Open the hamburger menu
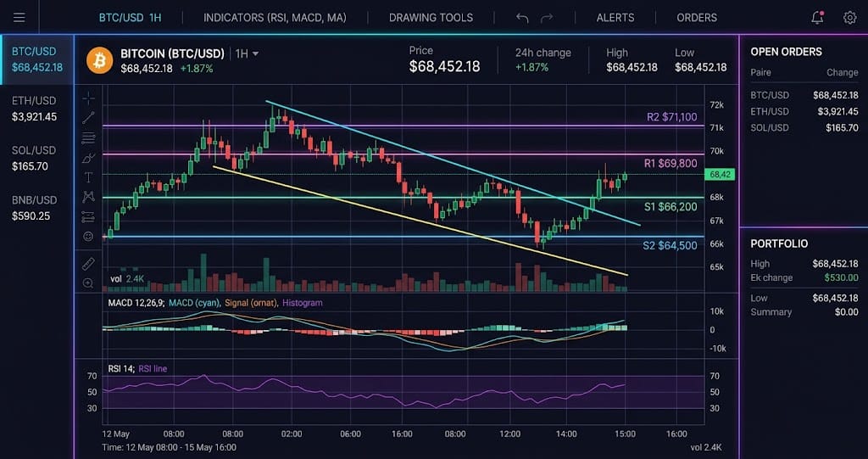 (x=19, y=17)
